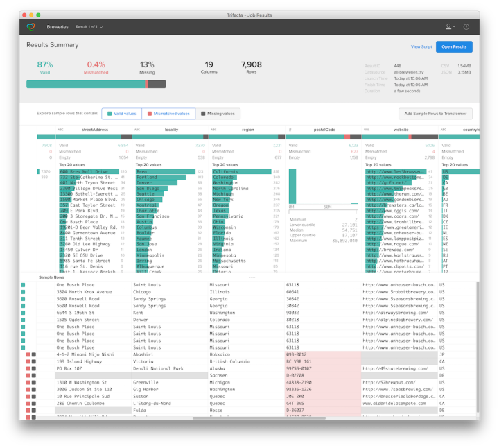Click the website column quality bar

pos(400,137)
